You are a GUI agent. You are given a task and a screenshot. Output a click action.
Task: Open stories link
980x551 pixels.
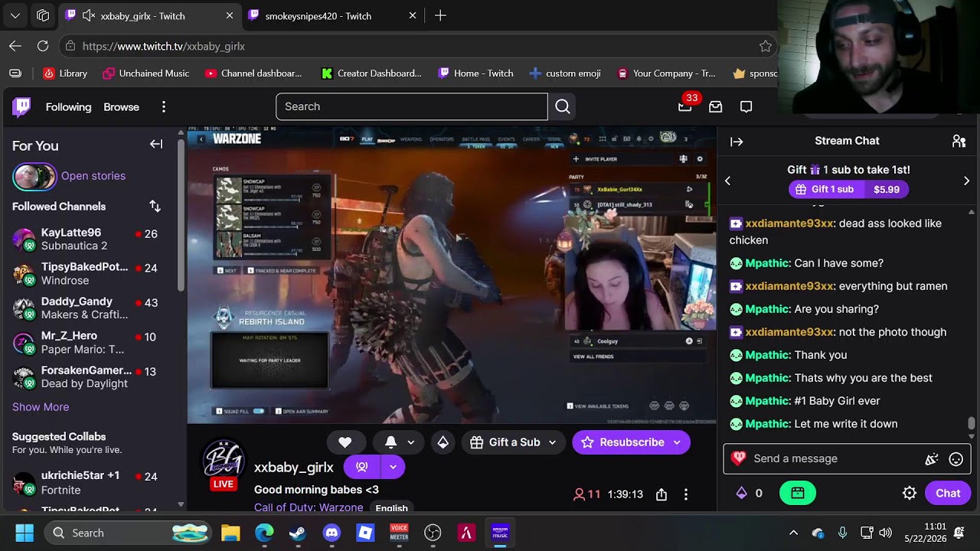point(93,176)
